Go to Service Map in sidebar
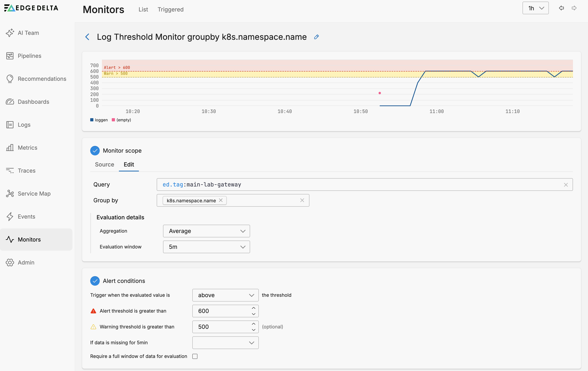 point(34,194)
